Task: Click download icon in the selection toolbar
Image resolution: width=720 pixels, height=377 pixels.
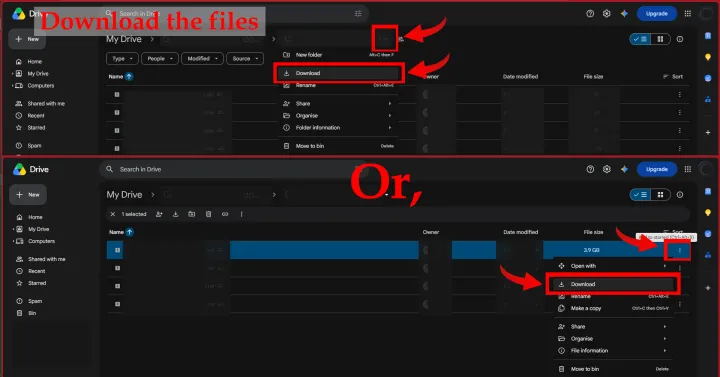Action: [175, 214]
